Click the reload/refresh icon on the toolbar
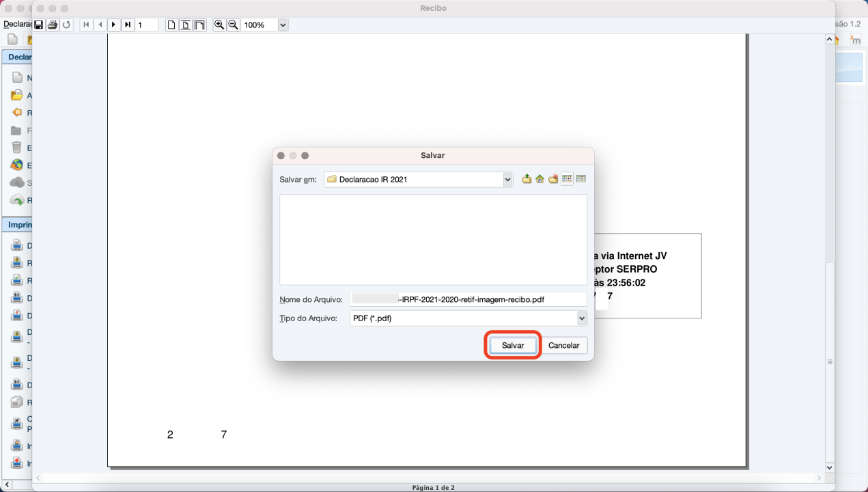The width and height of the screenshot is (868, 492). point(66,25)
